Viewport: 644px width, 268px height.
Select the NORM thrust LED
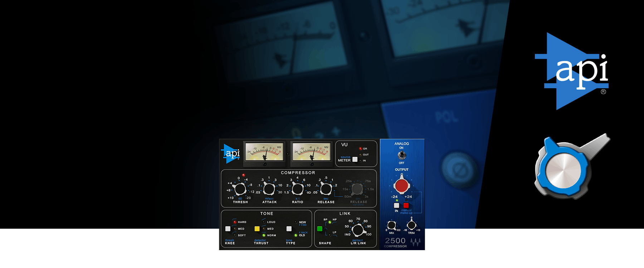pos(264,235)
